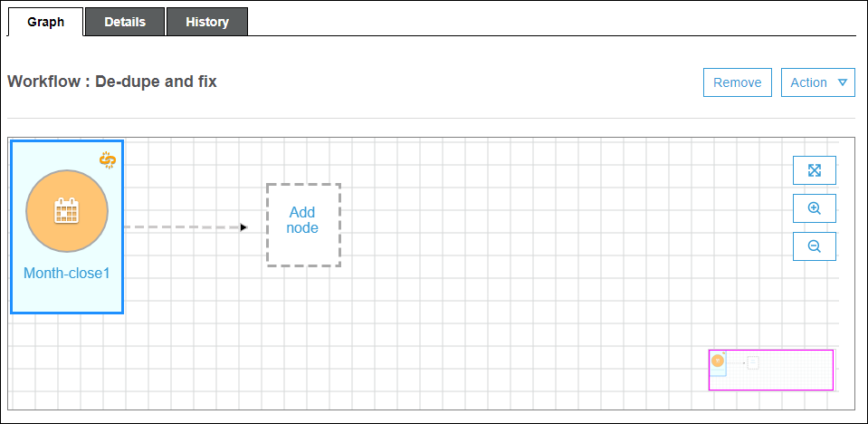The height and width of the screenshot is (424, 868).
Task: Click the arrowhead on the dashed connector
Action: [x=243, y=227]
